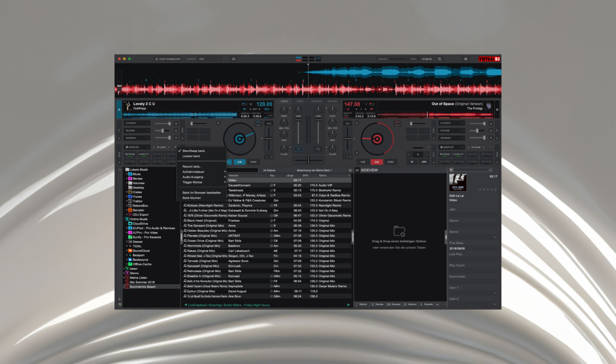
Task: Click NICHT EINGELOGGT to log in
Action: click(x=168, y=59)
